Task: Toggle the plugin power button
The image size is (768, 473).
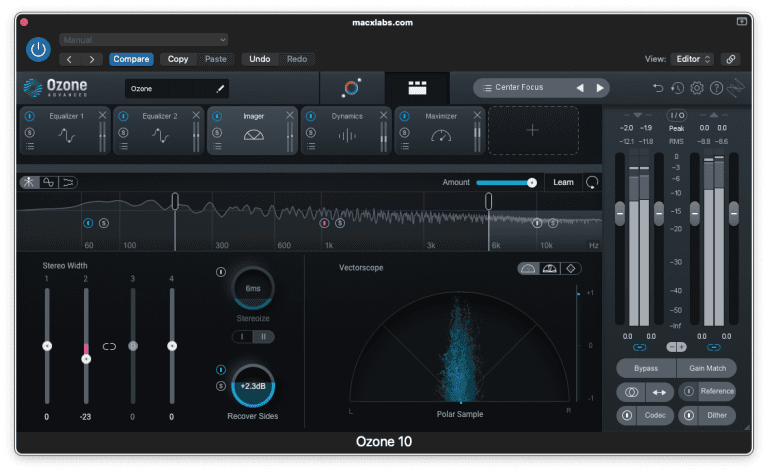Action: point(38,49)
